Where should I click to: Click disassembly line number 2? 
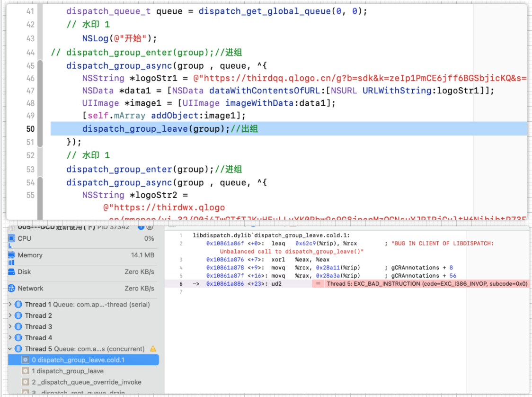181,244
